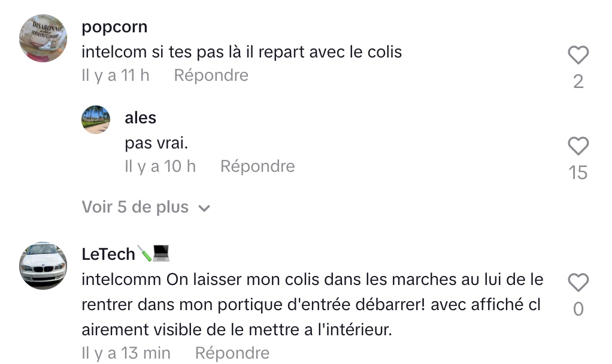Select the "pas vrai." reply text
The width and height of the screenshot is (612, 364).
click(x=157, y=143)
